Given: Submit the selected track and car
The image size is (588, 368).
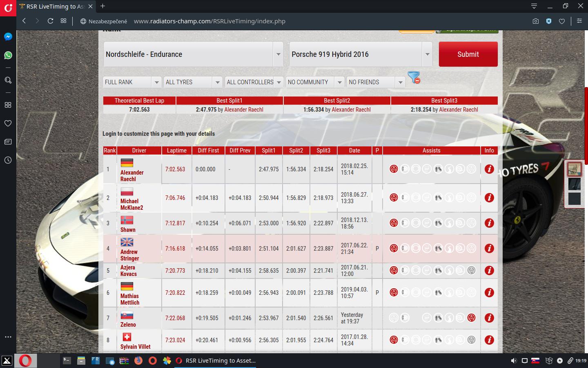Looking at the screenshot, I should pyautogui.click(x=468, y=54).
